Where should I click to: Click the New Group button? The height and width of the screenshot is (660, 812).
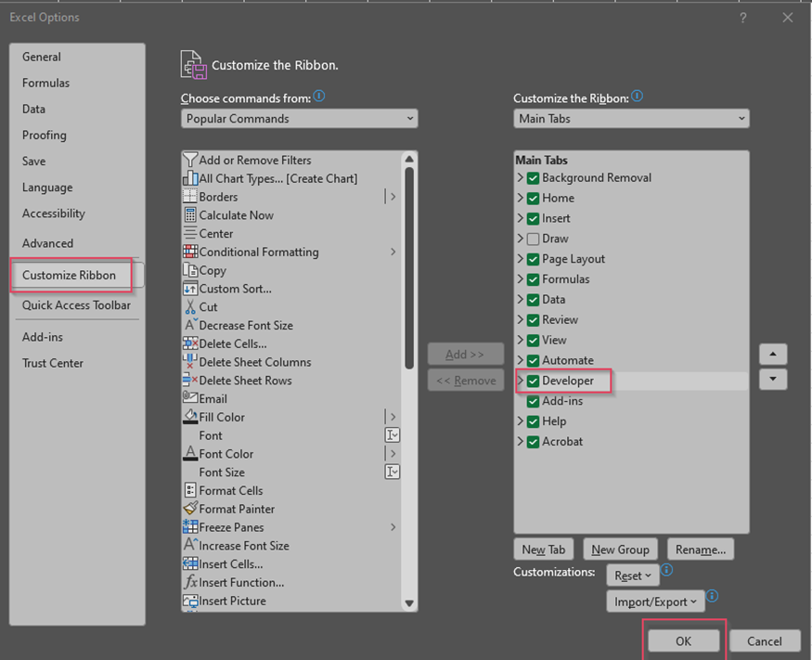(620, 550)
